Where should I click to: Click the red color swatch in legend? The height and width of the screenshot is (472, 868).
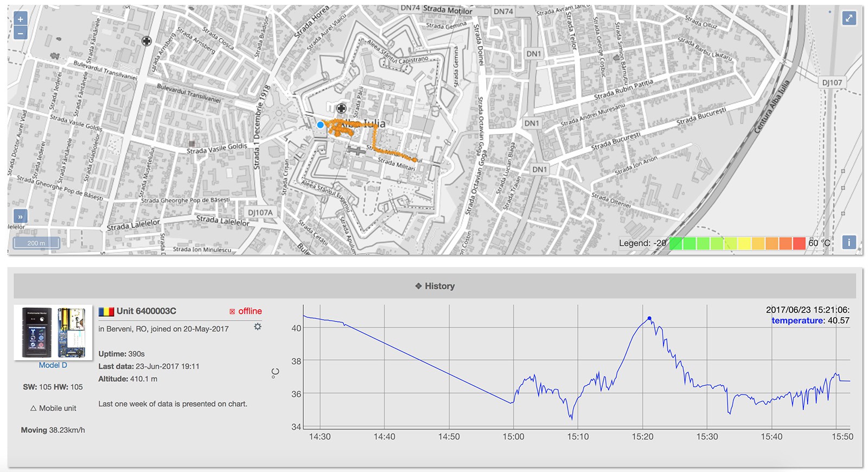[799, 243]
